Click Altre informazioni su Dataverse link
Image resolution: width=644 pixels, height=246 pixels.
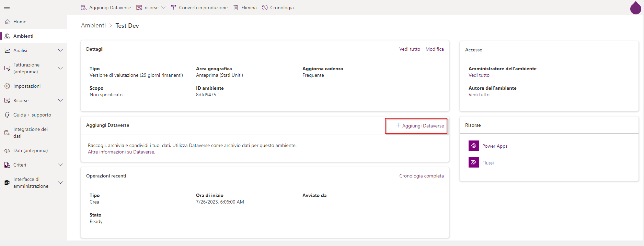coord(121,152)
